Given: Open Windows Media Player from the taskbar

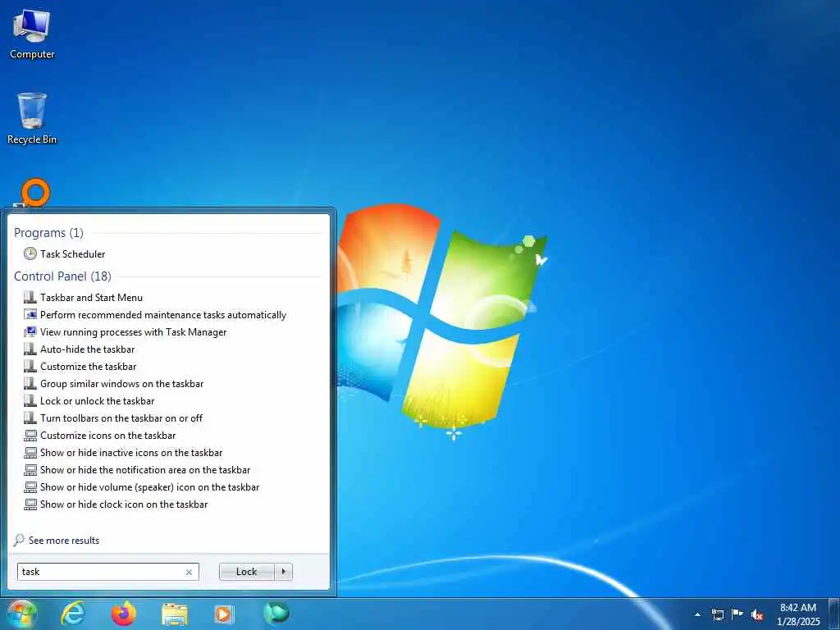Looking at the screenshot, I should coord(224,614).
